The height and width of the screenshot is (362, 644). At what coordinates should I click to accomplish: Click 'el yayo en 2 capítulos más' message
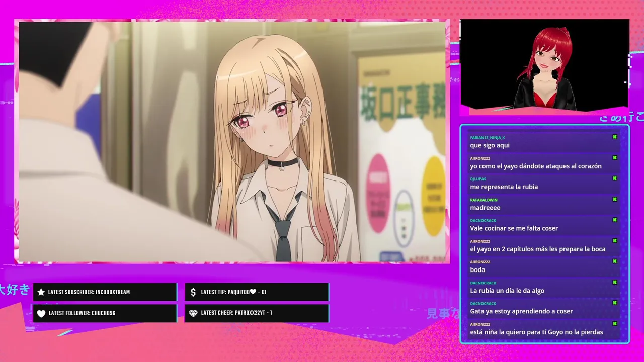coord(538,249)
